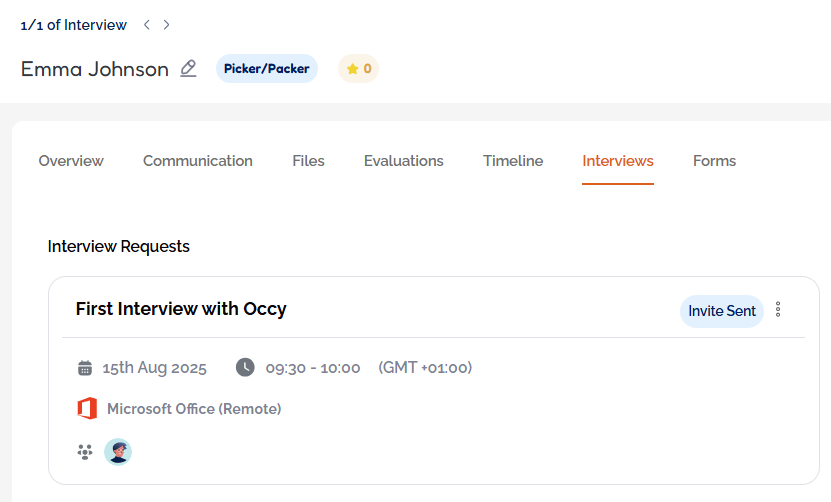Open the First Interview with Occy title
Screen dimensions: 831x502
tap(181, 309)
